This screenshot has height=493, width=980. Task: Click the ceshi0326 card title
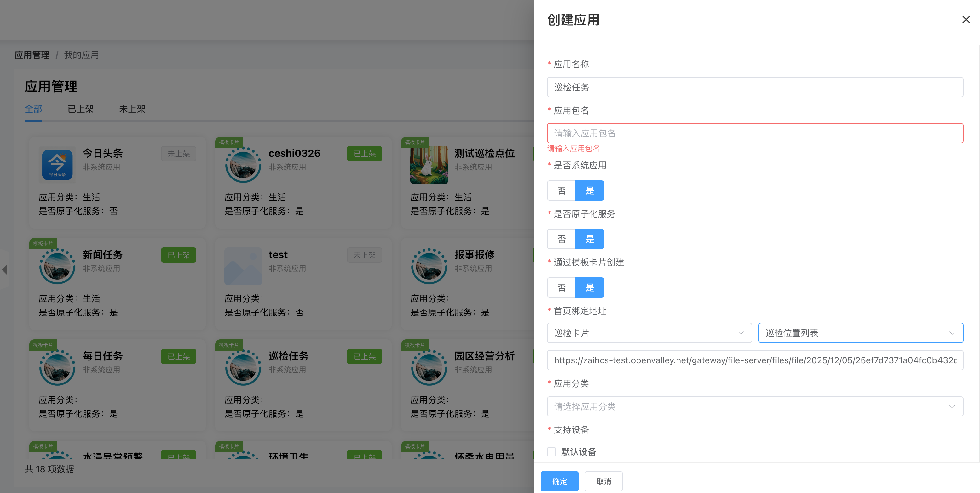click(294, 153)
